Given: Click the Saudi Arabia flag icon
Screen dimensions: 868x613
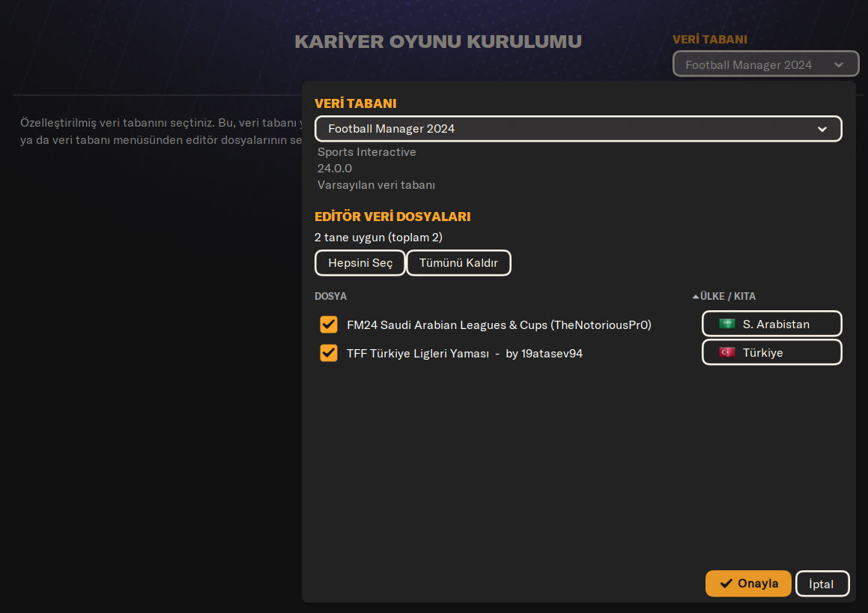Looking at the screenshot, I should point(726,324).
